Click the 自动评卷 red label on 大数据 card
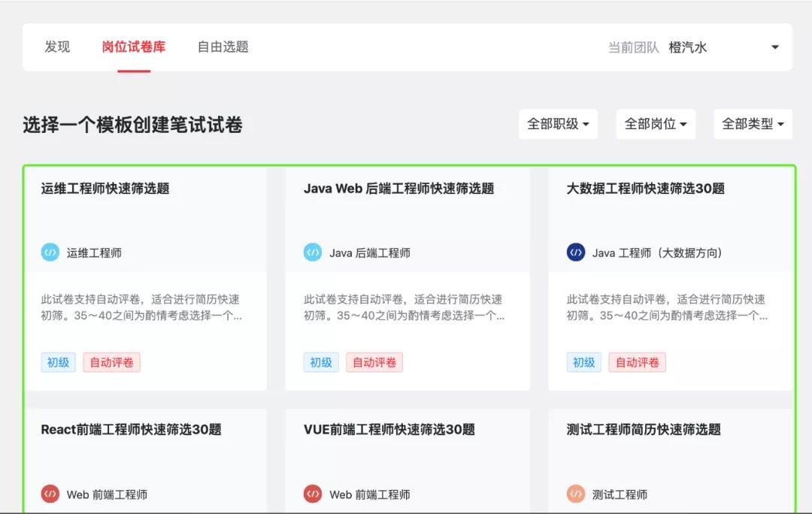The height and width of the screenshot is (514, 812). [x=638, y=361]
